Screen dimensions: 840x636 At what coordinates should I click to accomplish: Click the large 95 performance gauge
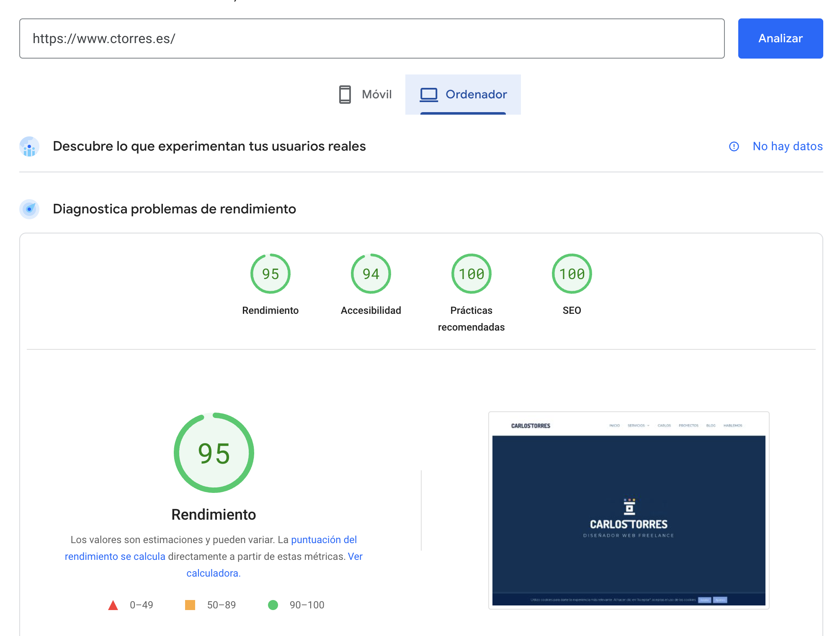pyautogui.click(x=214, y=453)
